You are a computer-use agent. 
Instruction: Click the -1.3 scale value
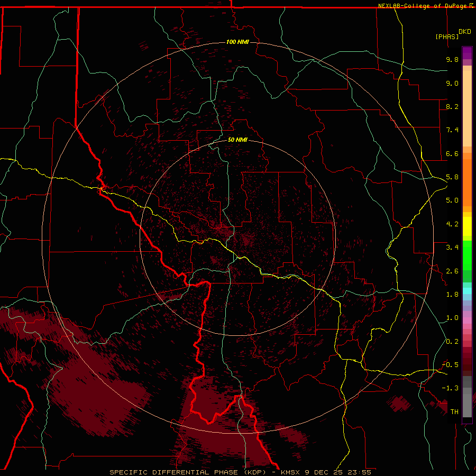pos(450,388)
